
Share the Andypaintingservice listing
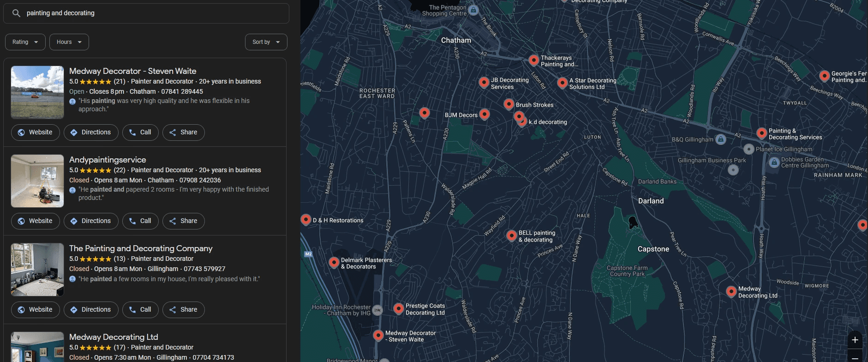tap(184, 221)
